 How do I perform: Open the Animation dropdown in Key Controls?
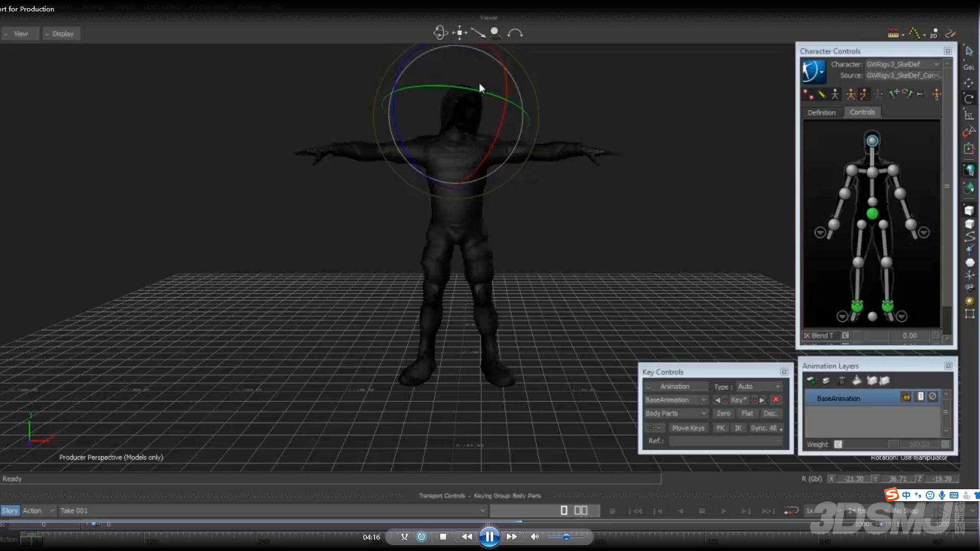click(676, 386)
